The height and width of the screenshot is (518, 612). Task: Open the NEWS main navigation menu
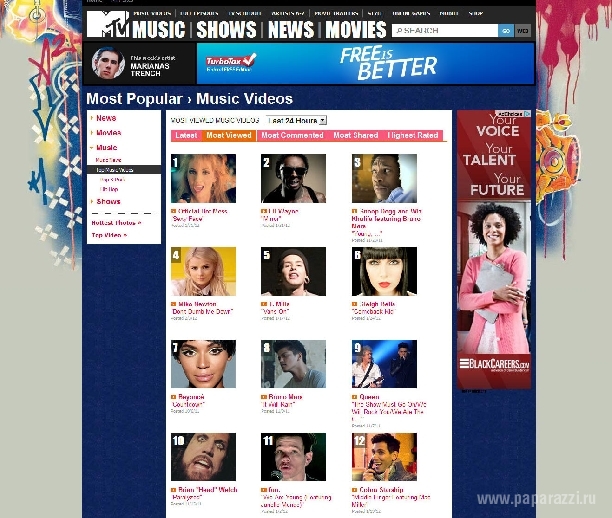coord(291,30)
